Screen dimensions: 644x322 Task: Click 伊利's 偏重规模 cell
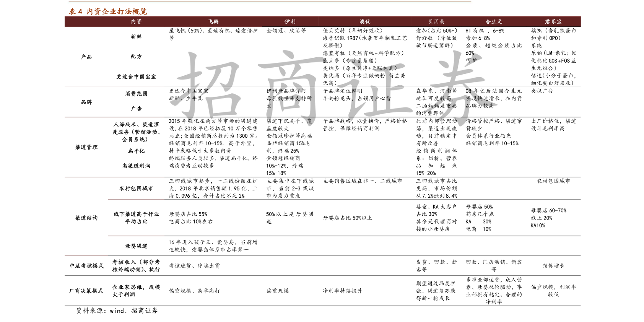coord(278,291)
